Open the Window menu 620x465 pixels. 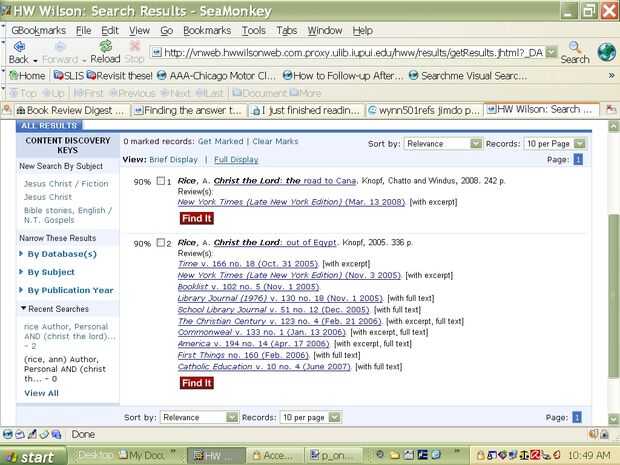tap(325, 30)
